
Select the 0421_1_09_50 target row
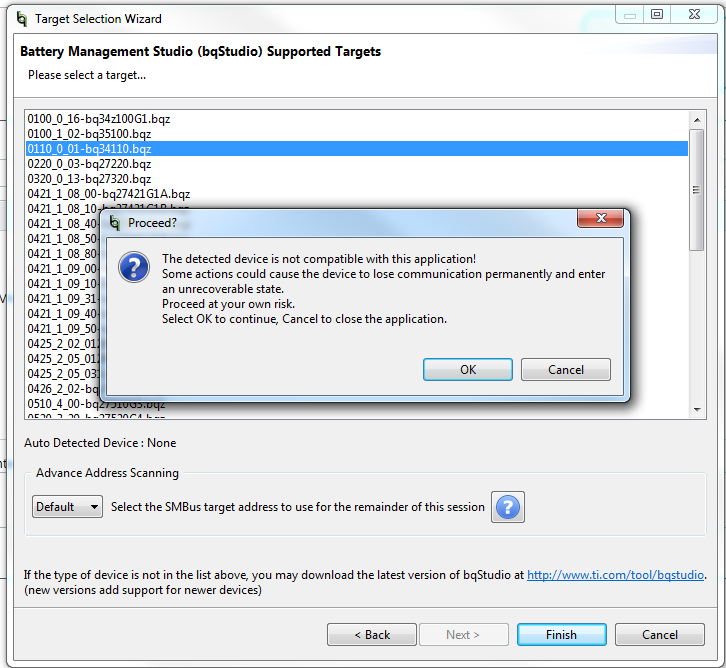coord(63,329)
